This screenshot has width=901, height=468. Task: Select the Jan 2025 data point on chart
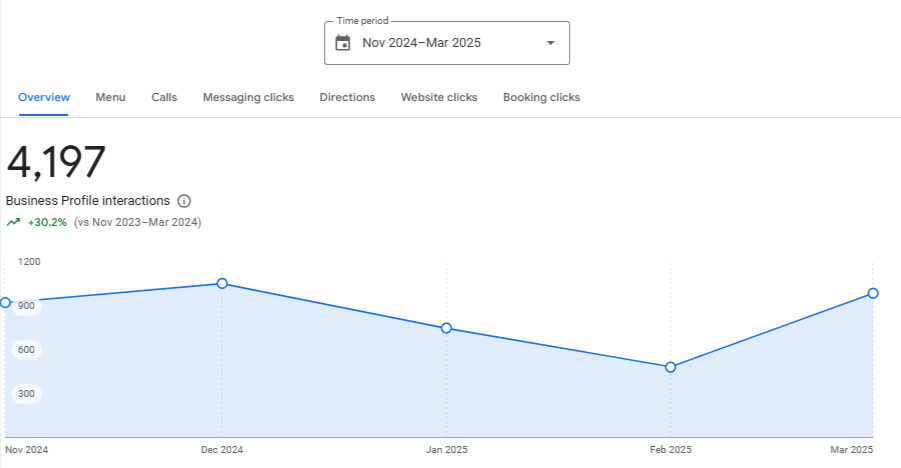[x=446, y=328]
